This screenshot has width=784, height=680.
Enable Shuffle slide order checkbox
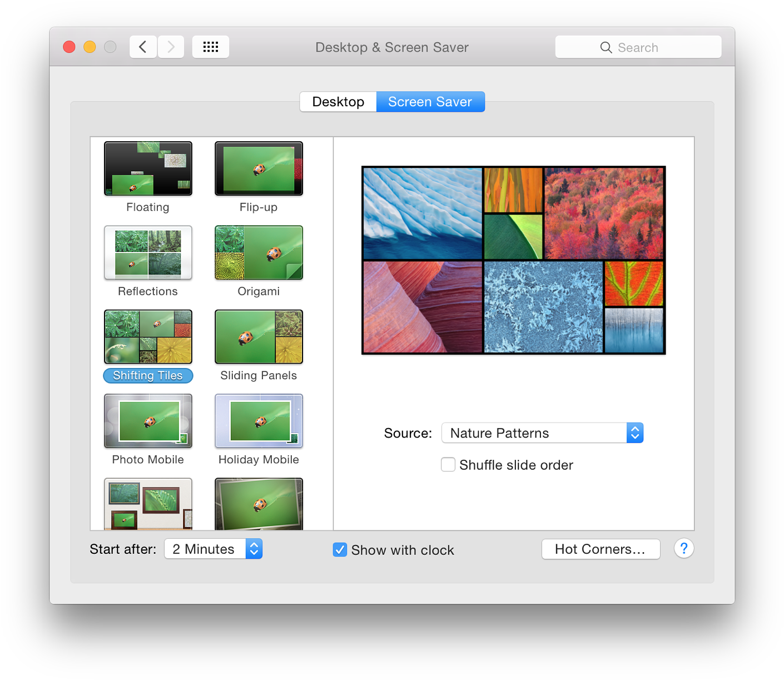[448, 464]
